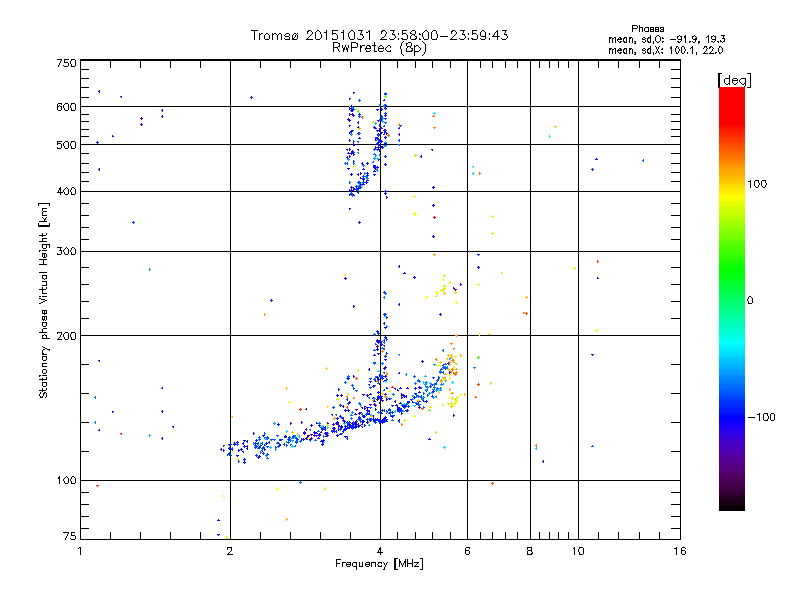Viewport: 800px width, 600px height.
Task: Click the 'Phases' header label
Action: [647, 29]
